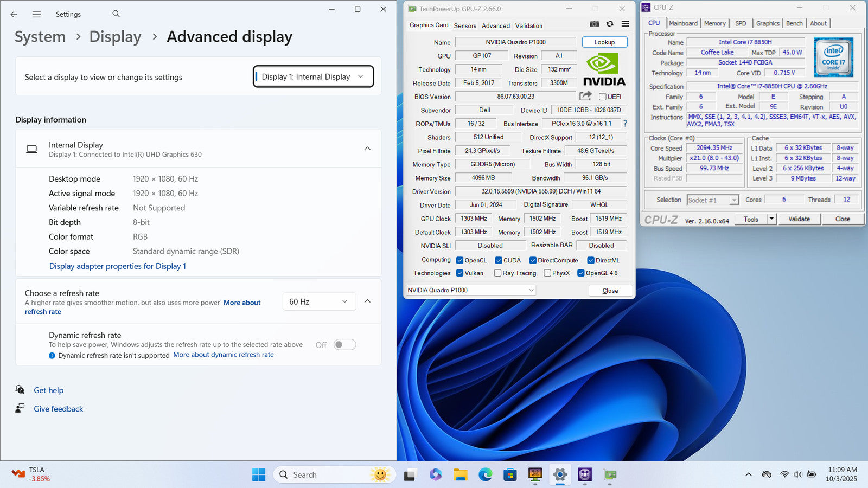Switch to the Sensors tab in GPU-Z

(465, 25)
